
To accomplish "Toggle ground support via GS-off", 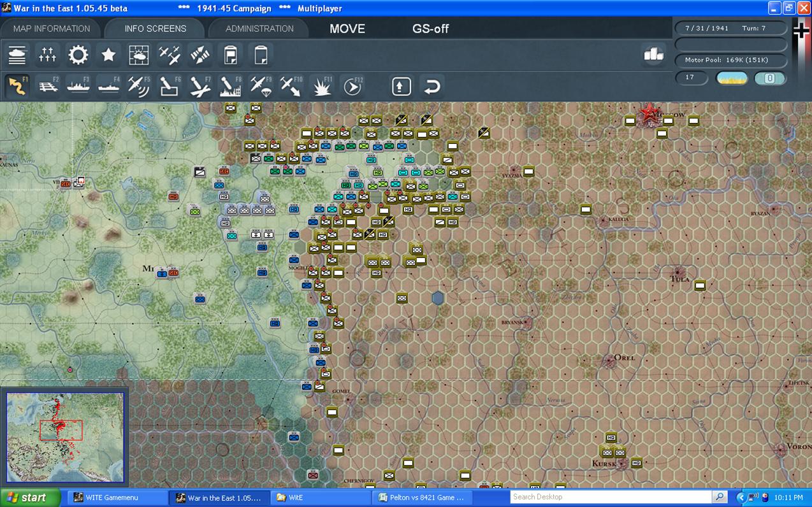I will (x=431, y=29).
